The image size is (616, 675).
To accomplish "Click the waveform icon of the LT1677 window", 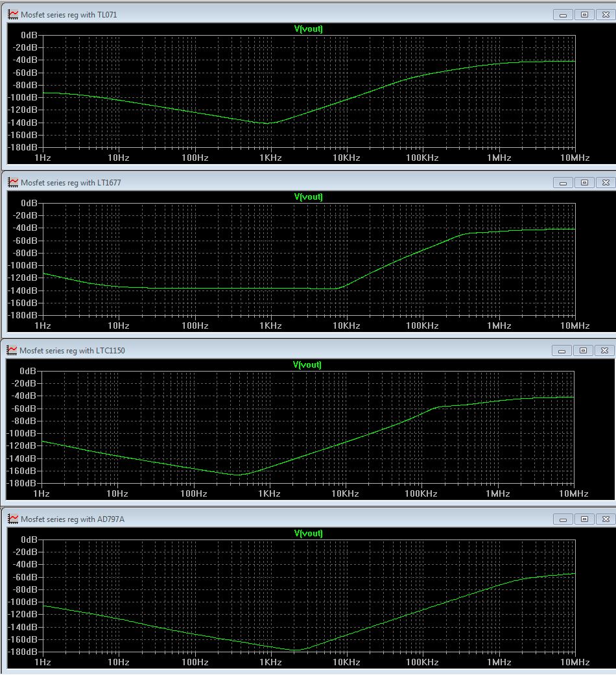I will coord(14,182).
